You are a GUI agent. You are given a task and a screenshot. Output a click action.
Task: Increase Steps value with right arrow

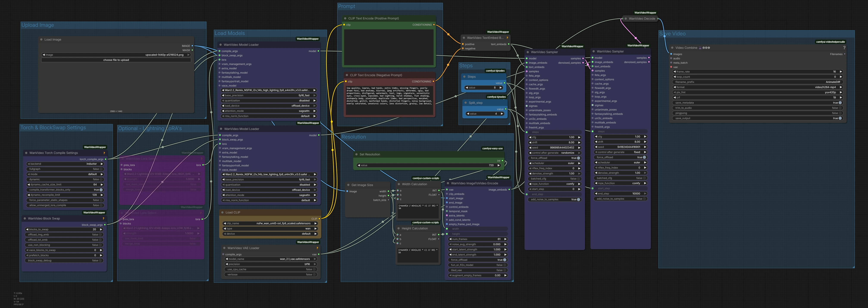[501, 88]
